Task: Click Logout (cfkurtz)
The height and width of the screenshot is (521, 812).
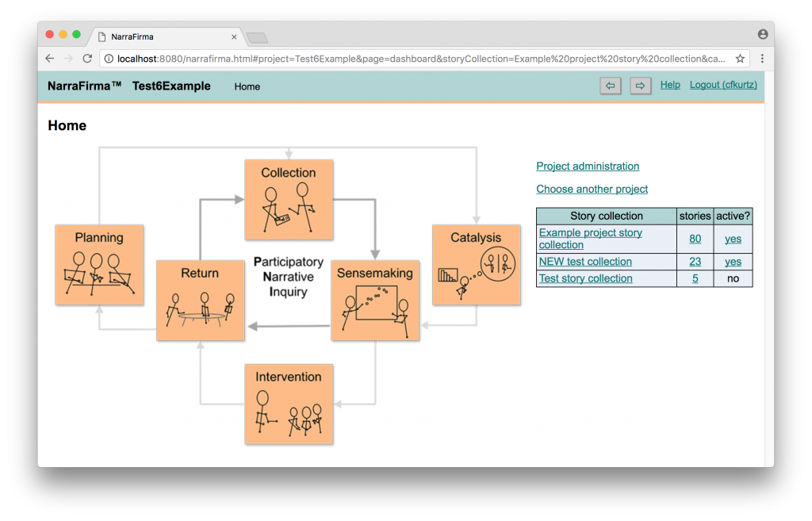Action: (x=723, y=85)
